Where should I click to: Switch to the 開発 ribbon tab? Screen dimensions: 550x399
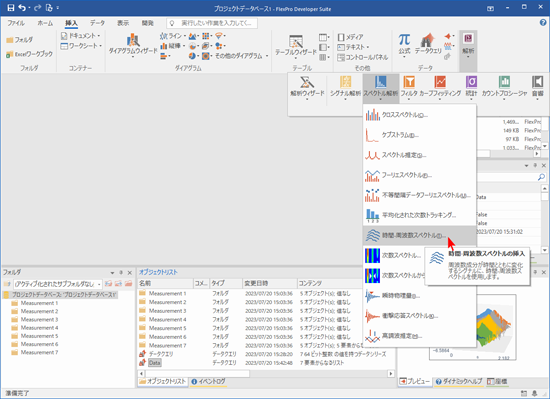coord(148,23)
